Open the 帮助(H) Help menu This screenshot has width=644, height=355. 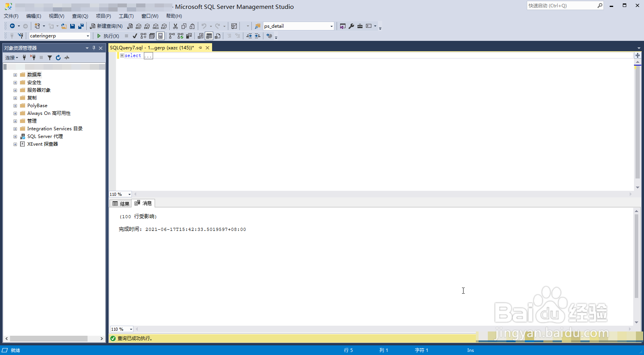174,16
